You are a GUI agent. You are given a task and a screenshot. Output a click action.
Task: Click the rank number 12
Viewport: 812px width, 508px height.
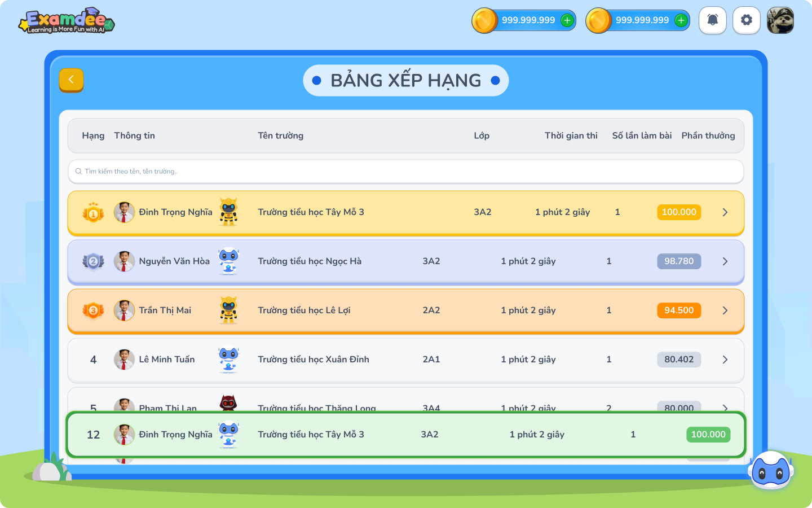click(94, 435)
